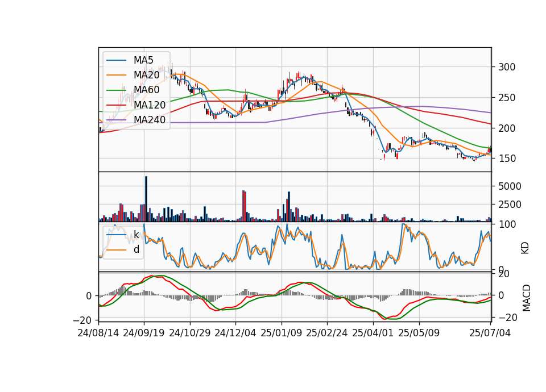
Task: Click the 25/02/24 date axis label
Action: (327, 333)
